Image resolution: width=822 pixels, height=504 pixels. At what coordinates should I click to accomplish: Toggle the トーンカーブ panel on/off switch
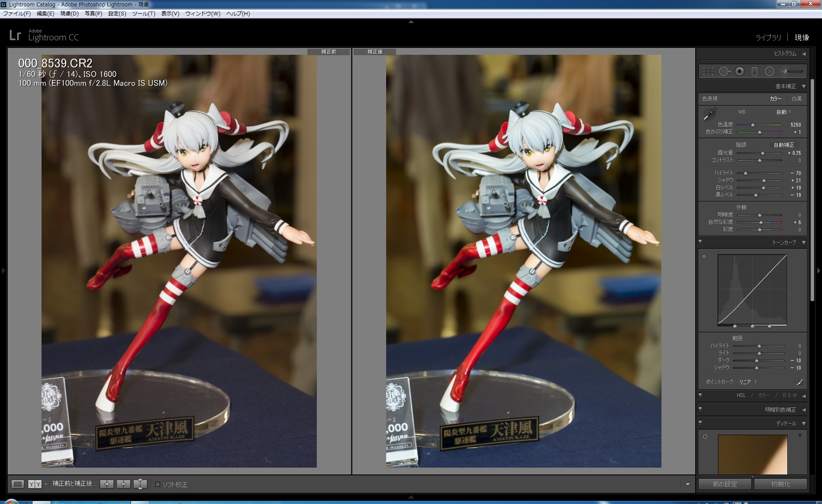(x=700, y=242)
